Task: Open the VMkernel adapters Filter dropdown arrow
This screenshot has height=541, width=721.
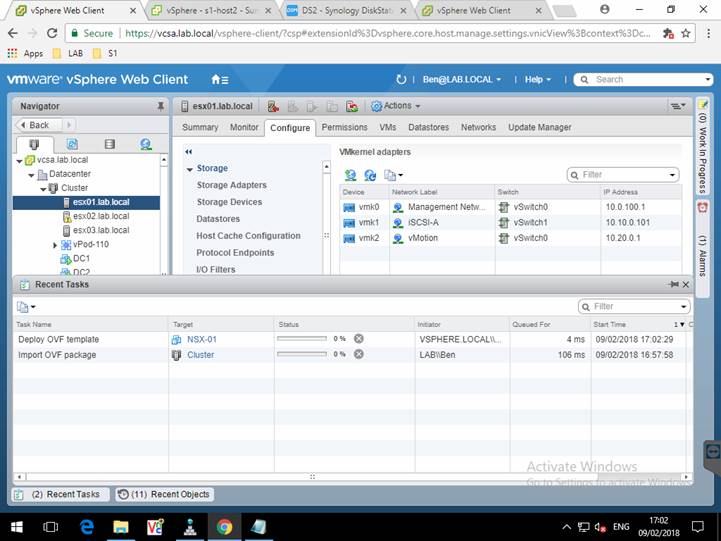Action: pyautogui.click(x=672, y=175)
